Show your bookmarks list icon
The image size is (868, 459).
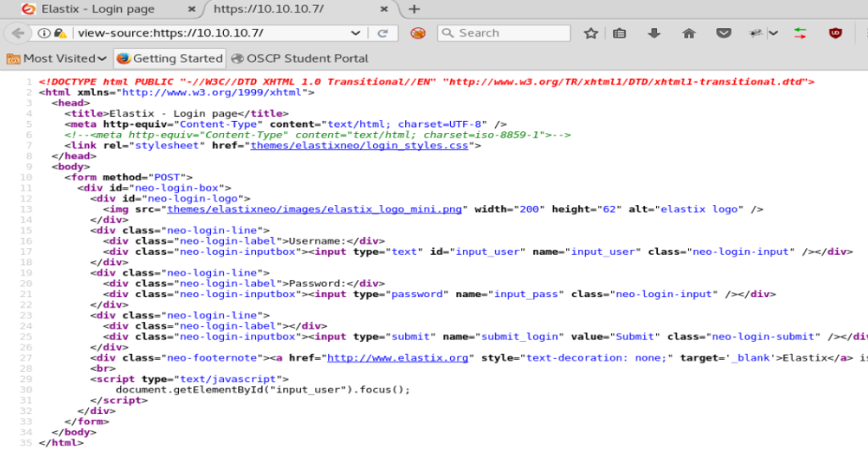(619, 33)
